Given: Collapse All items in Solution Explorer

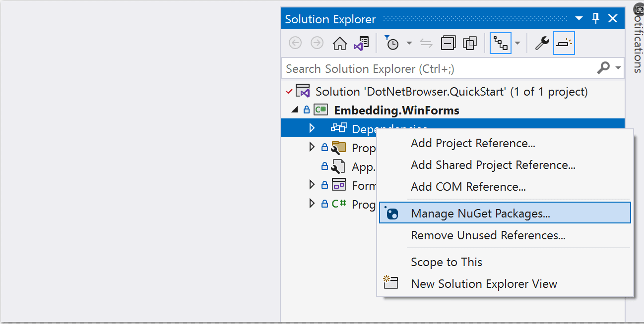Looking at the screenshot, I should click(448, 44).
